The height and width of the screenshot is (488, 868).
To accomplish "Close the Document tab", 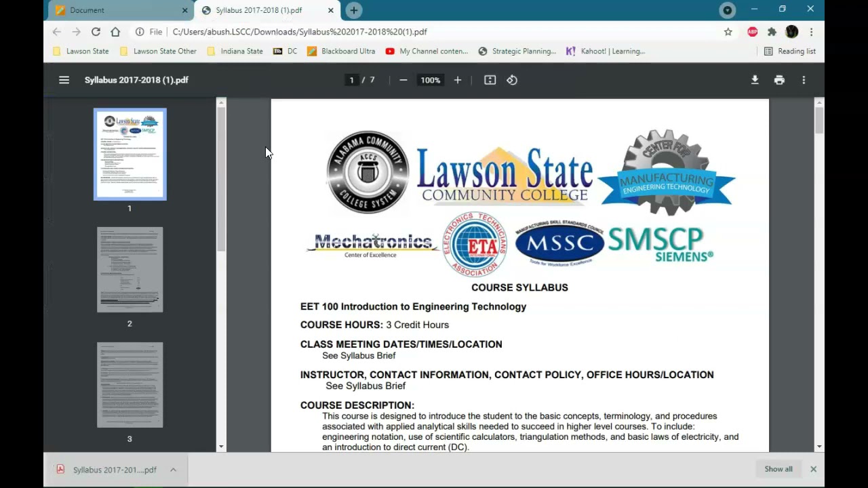I will pos(185,10).
